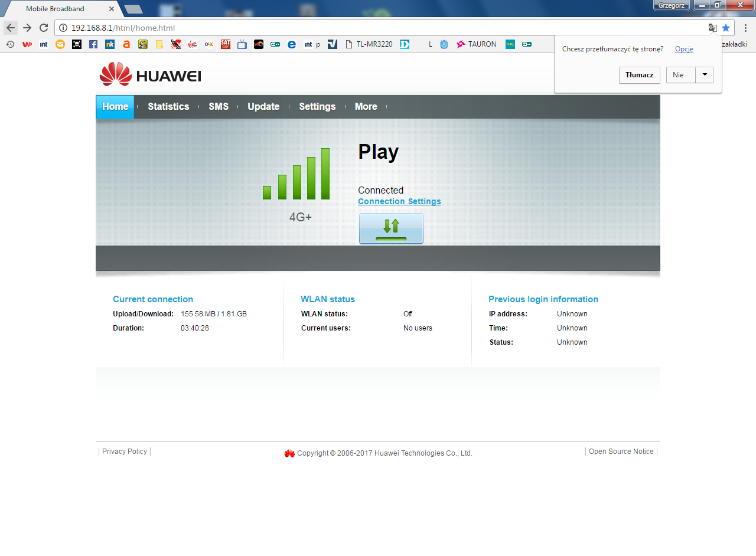Click the green signal strength bars

pos(296,174)
